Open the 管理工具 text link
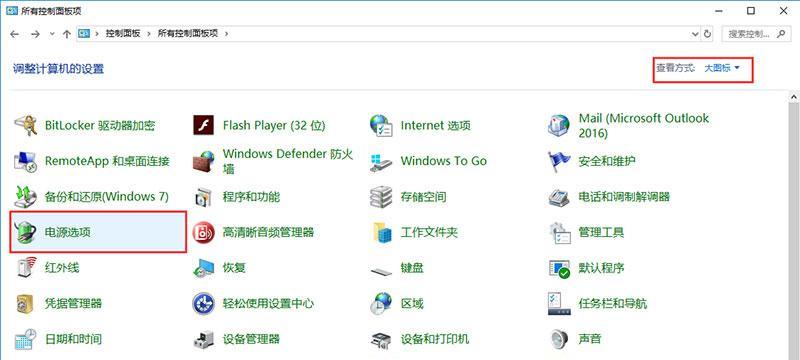 coord(601,233)
